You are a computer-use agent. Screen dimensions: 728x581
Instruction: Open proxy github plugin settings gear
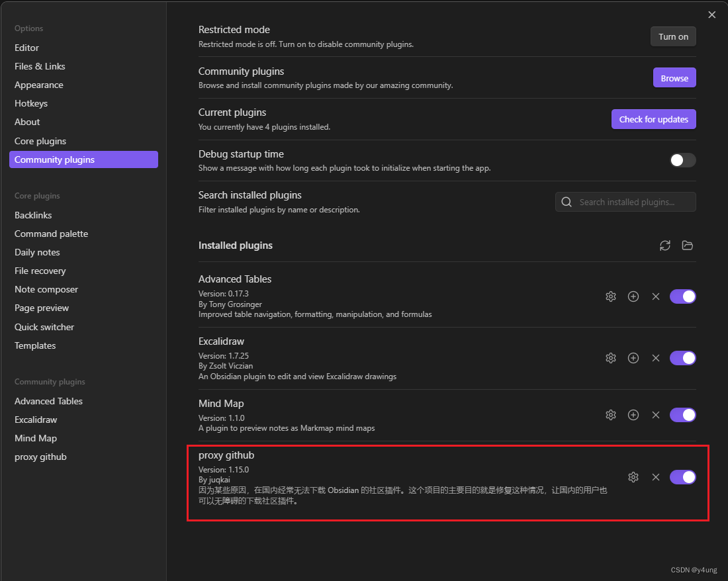(633, 477)
